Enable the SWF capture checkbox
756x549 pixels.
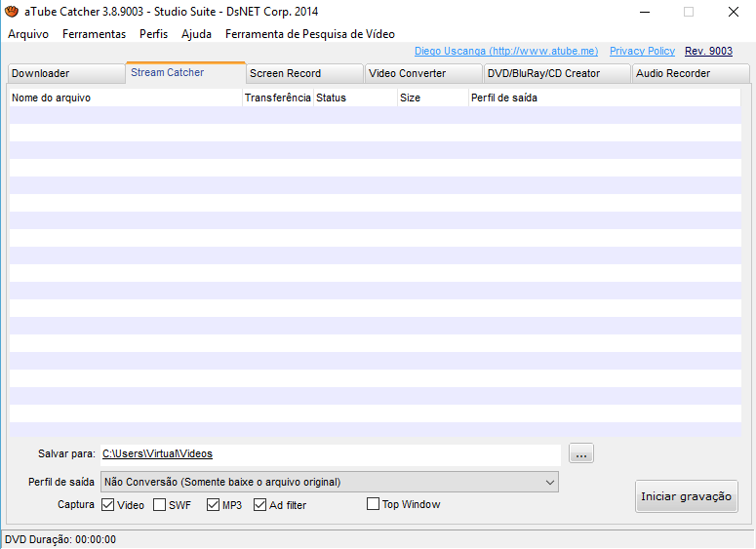coord(160,505)
